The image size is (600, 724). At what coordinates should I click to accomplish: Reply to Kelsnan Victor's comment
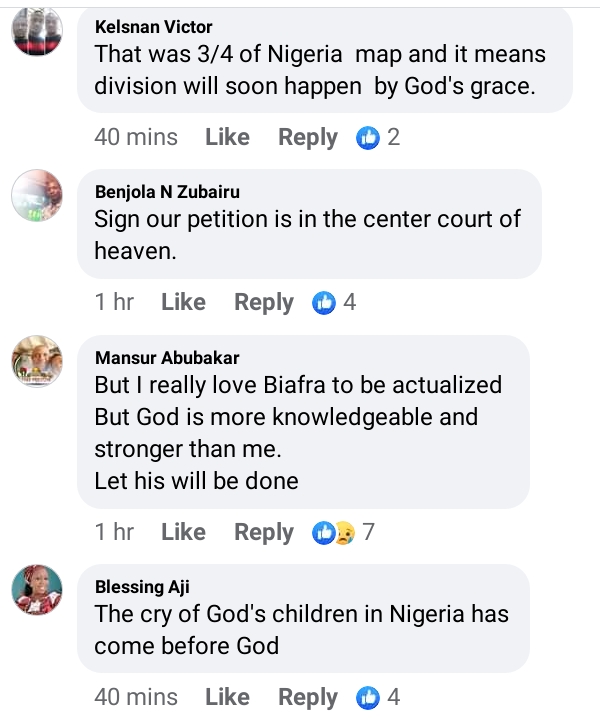point(308,137)
